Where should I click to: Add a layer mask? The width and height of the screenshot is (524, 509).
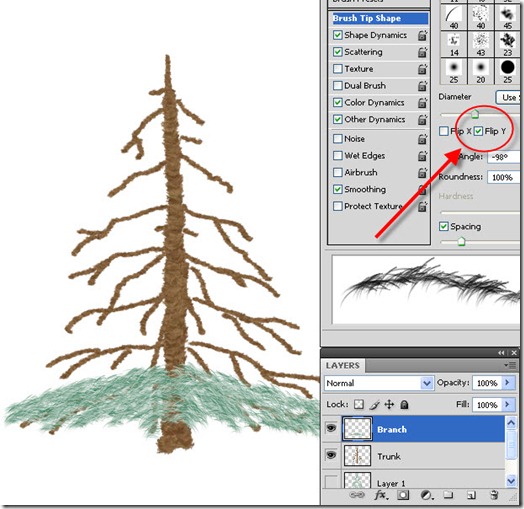pos(403,495)
